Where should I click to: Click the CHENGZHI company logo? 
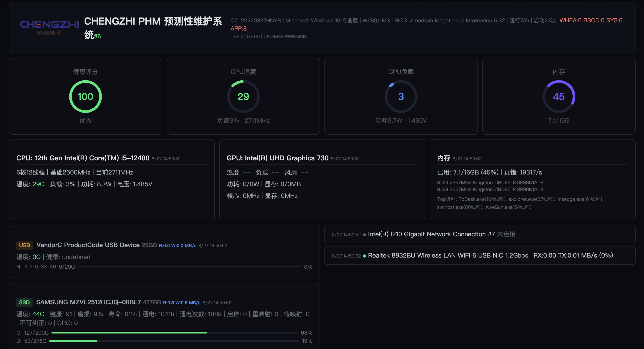pos(49,28)
